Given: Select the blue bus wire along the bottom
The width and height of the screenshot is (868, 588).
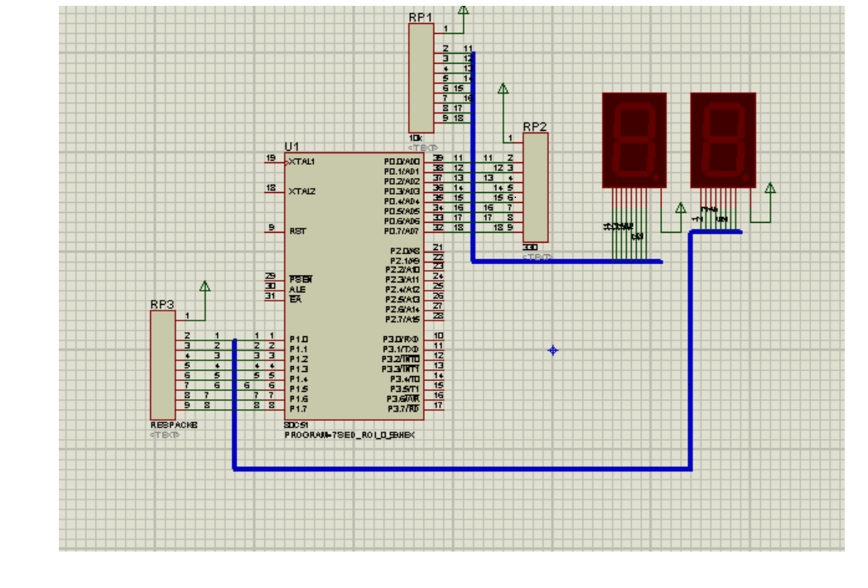Looking at the screenshot, I should 464,469.
